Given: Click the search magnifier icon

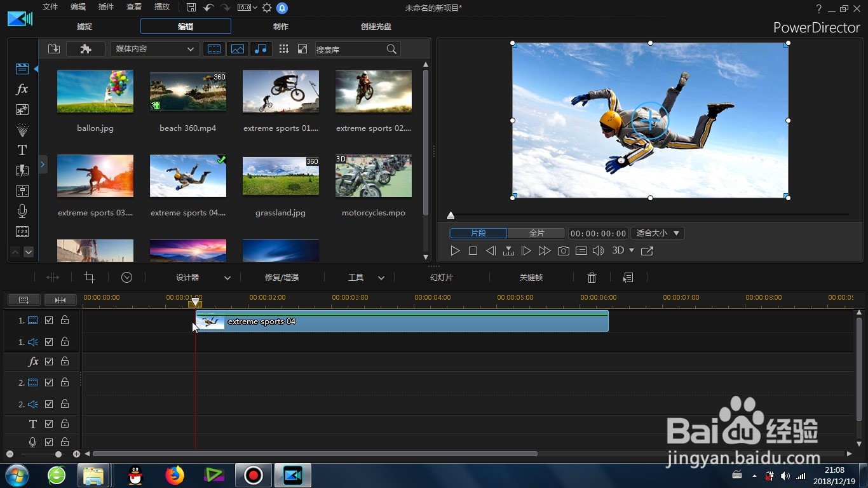Looking at the screenshot, I should 392,49.
